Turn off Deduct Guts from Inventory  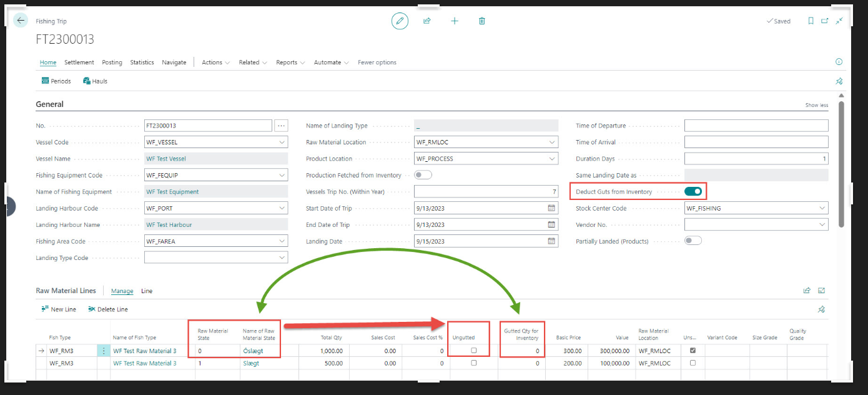(x=693, y=191)
